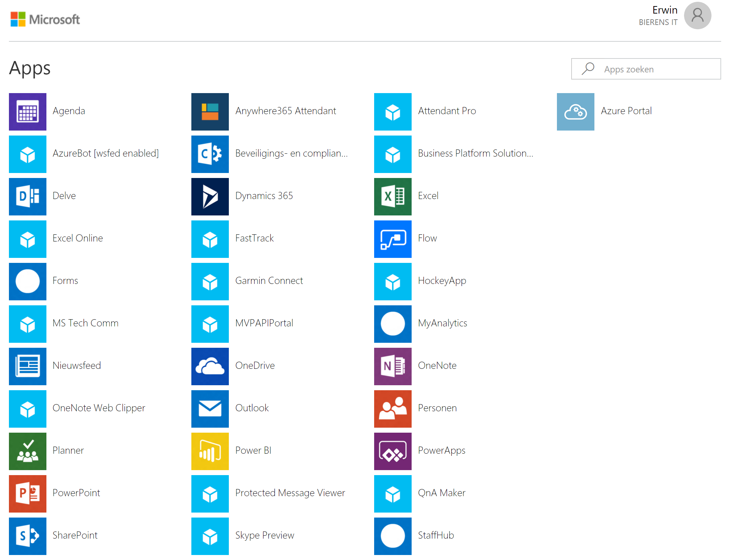The image size is (729, 560).
Task: Open the OneNote purple icon
Action: 393,366
